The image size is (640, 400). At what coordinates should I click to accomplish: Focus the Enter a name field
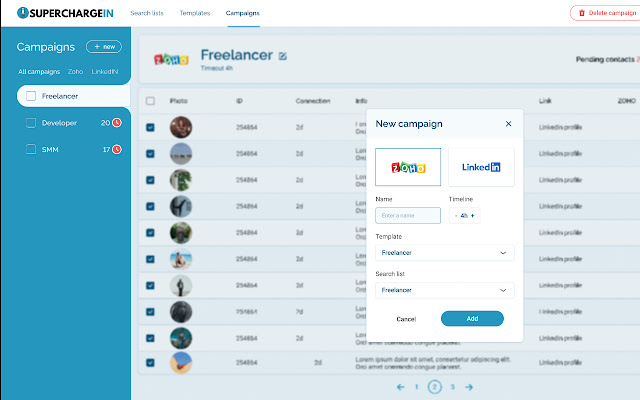408,216
